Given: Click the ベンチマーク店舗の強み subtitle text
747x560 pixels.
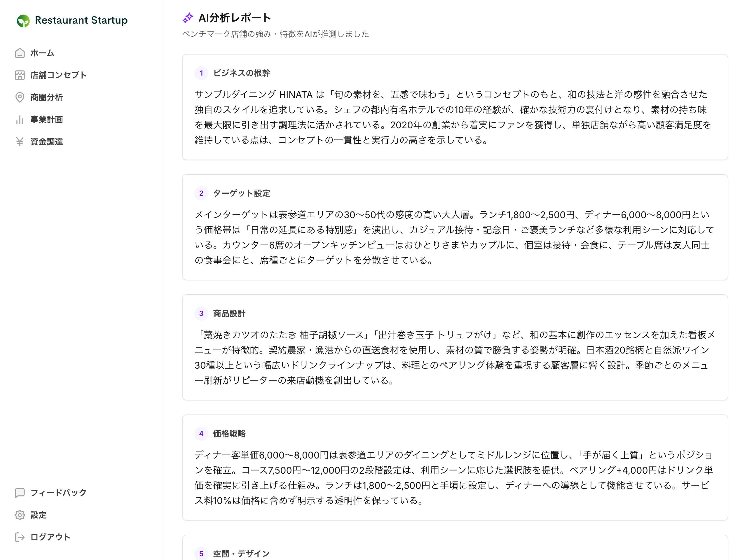Looking at the screenshot, I should coord(275,34).
